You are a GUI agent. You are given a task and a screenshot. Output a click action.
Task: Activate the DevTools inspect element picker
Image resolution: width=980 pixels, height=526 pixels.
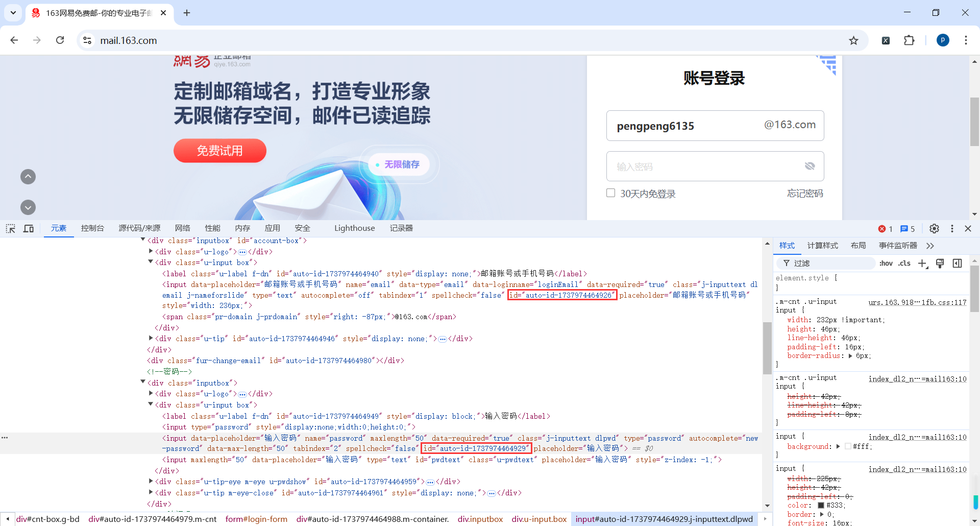tap(10, 228)
